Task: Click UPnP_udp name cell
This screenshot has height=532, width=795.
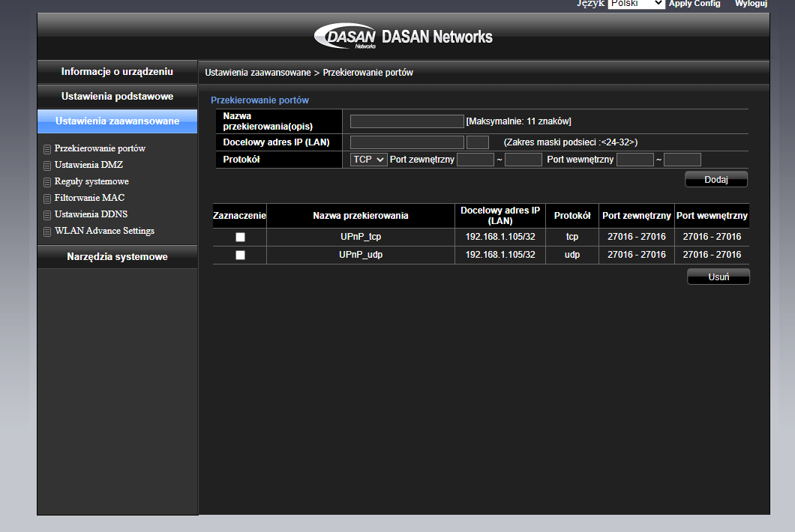Action: click(x=361, y=255)
